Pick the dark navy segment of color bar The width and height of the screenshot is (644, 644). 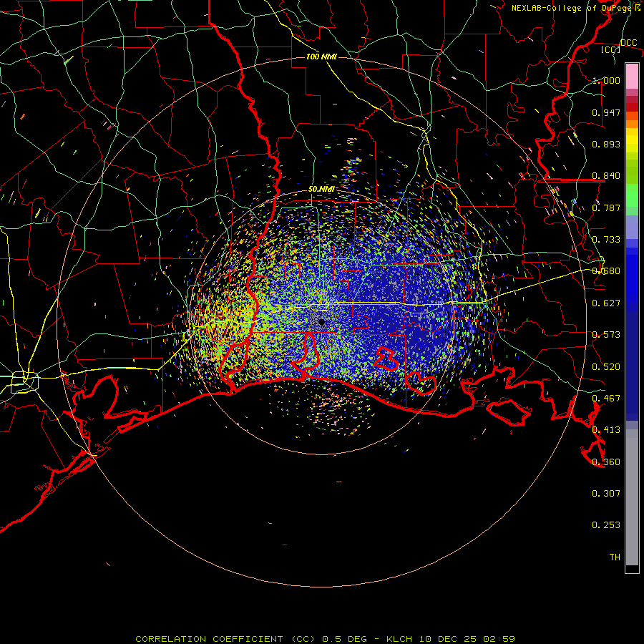[632, 366]
